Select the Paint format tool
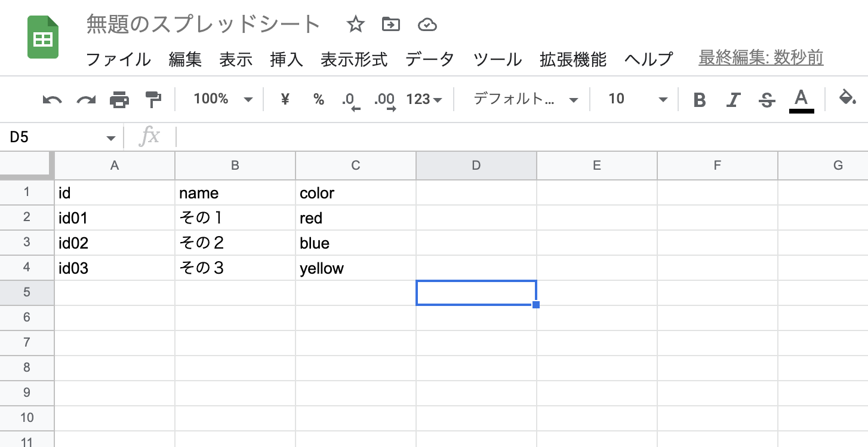Image resolution: width=868 pixels, height=447 pixels. pyautogui.click(x=153, y=99)
